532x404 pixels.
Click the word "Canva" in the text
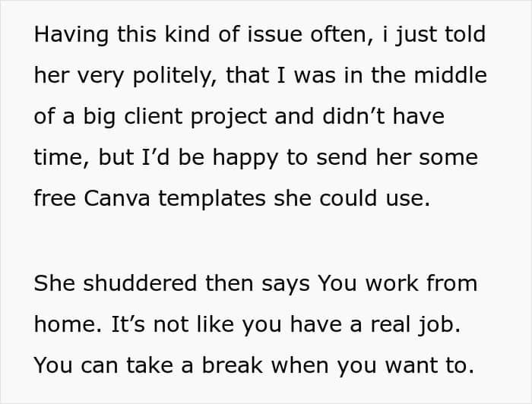click(x=117, y=198)
